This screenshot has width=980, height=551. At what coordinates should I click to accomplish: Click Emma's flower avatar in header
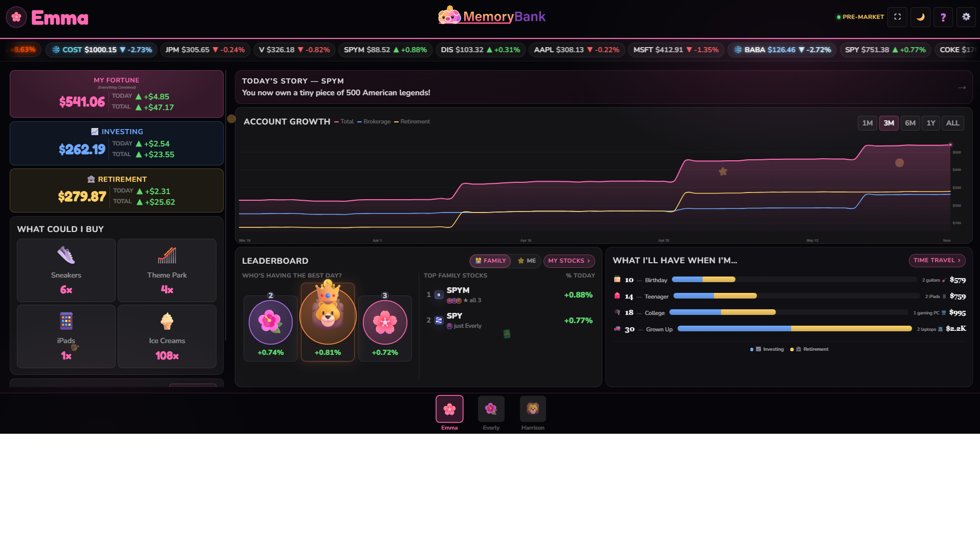16,17
